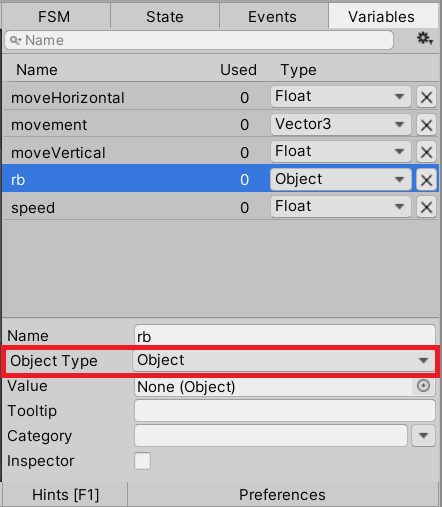Change the movement type from Vector3
This screenshot has width=442, height=507.
click(340, 124)
